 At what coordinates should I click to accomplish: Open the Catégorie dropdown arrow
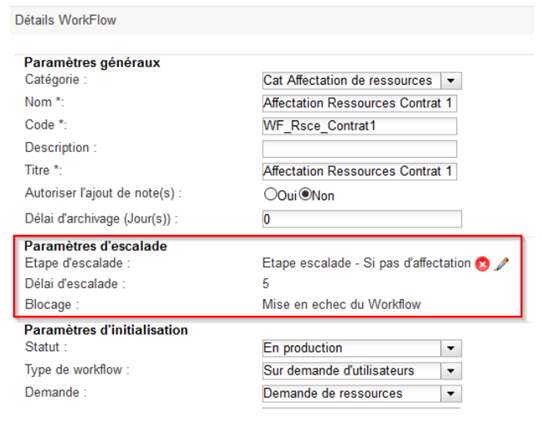[451, 81]
